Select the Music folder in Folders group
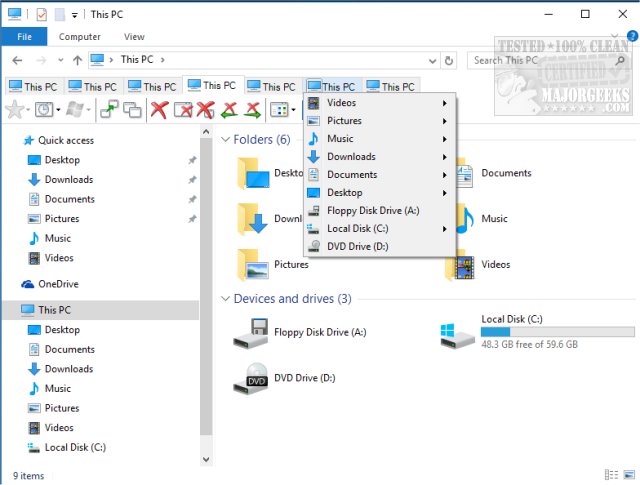Image resolution: width=640 pixels, height=485 pixels. 482,219
